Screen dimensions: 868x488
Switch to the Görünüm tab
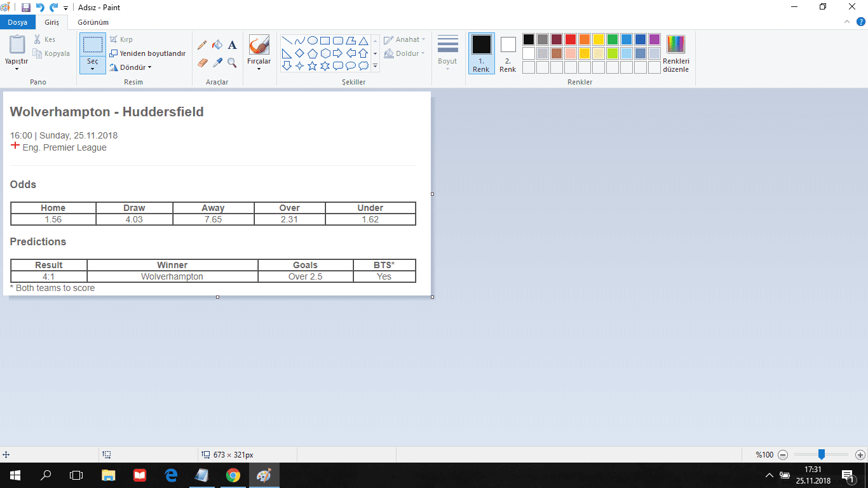click(x=93, y=22)
